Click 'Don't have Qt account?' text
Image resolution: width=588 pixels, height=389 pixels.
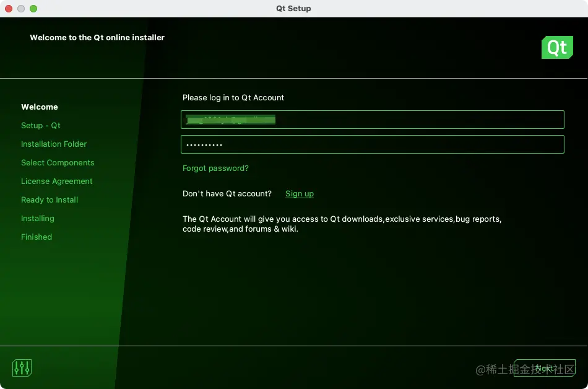pos(227,193)
